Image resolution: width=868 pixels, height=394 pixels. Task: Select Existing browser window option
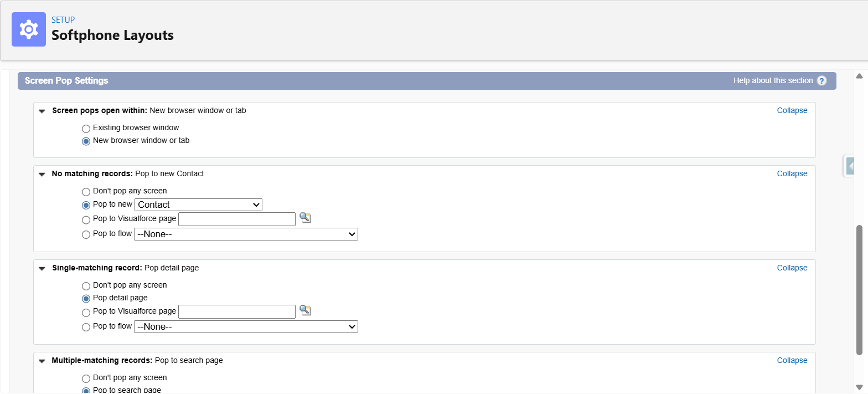[x=86, y=129]
